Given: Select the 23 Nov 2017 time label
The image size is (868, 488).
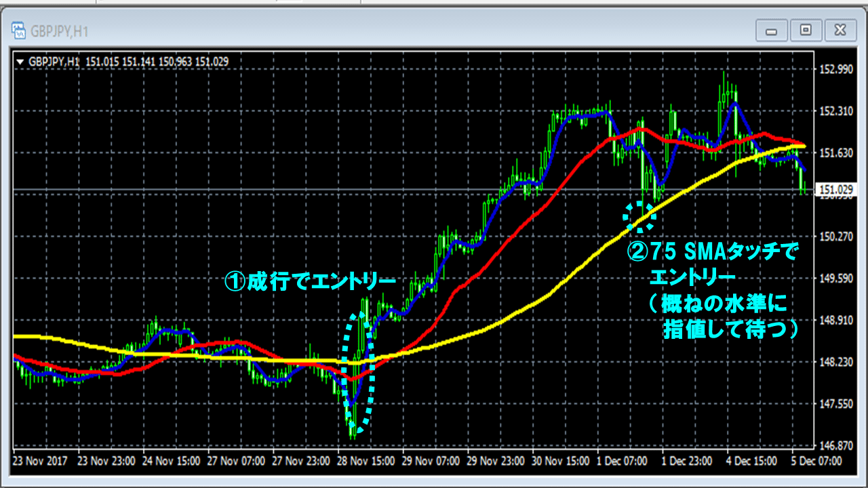Looking at the screenshot, I should (41, 461).
